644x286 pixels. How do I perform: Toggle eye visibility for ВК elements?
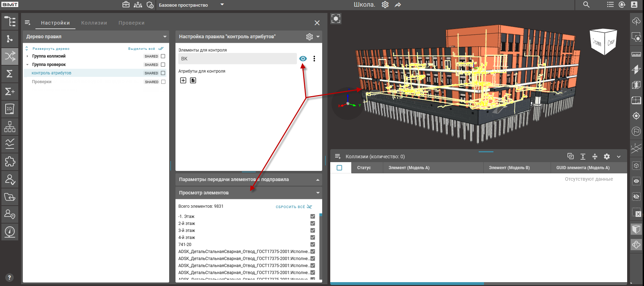coord(303,59)
